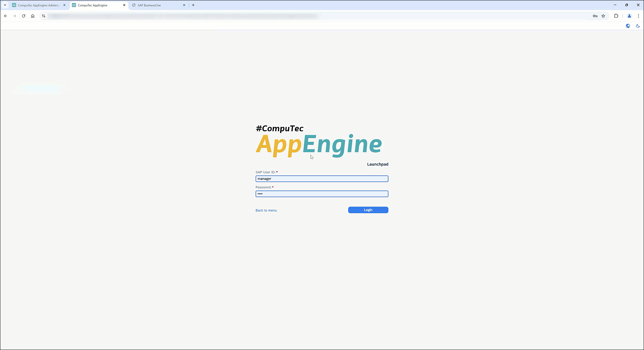Switch to CompuTec AppEngine Administration tab
The height and width of the screenshot is (350, 644).
click(38, 5)
